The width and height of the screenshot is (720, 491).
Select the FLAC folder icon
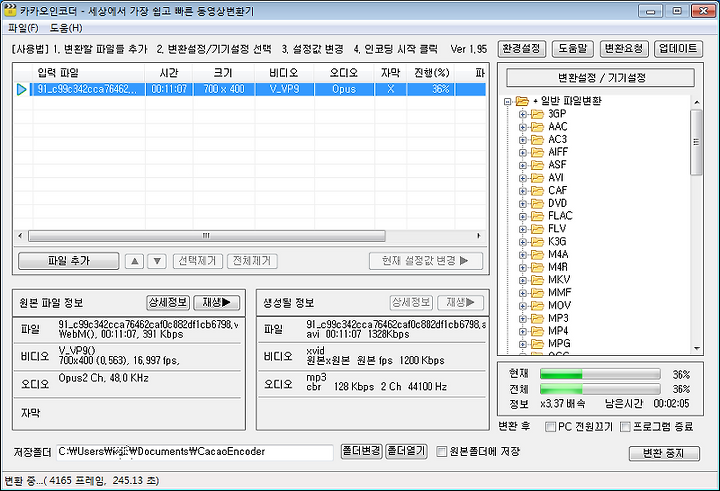click(537, 216)
